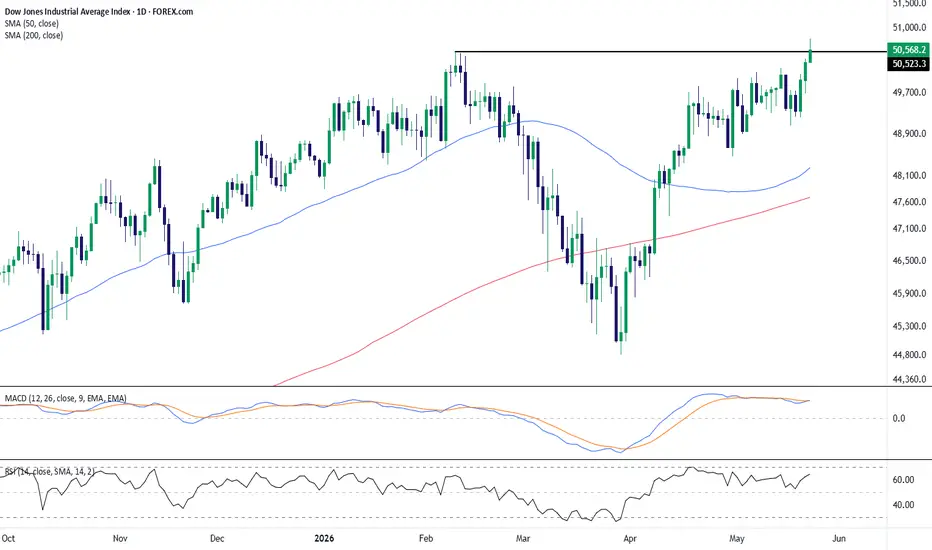932x550 pixels.
Task: Select the SMA (50, close) legend label
Action: point(32,23)
